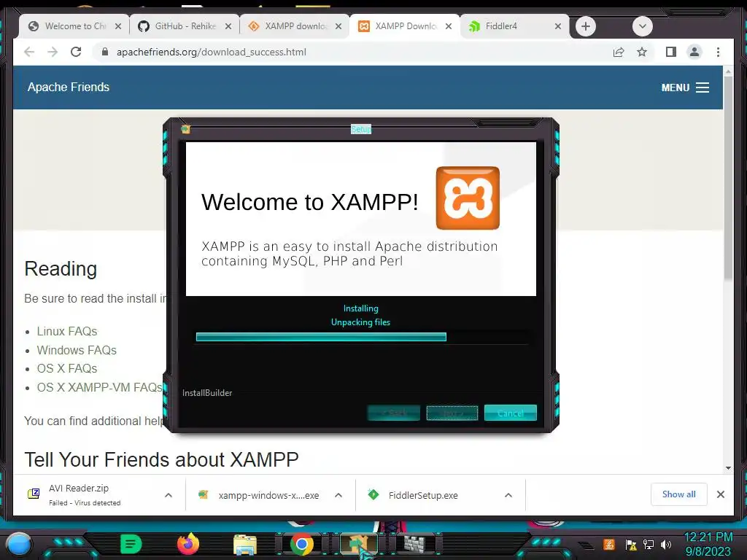Viewport: 747px width, 560px height.
Task: Close the Welcome to Chrome tab
Action: click(118, 26)
